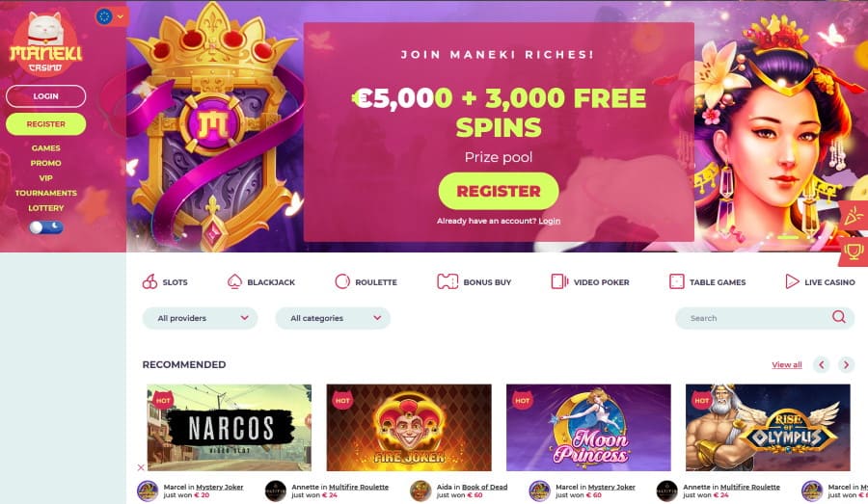
Task: Close the recent winners ticker
Action: 141,467
